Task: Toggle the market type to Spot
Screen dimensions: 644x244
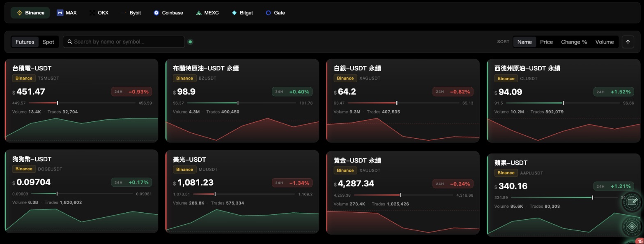Action: (x=48, y=42)
